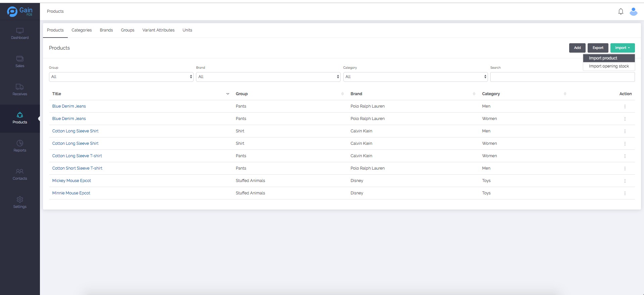The height and width of the screenshot is (295, 644).
Task: Navigate to Contacts in the sidebar
Action: pos(20,172)
